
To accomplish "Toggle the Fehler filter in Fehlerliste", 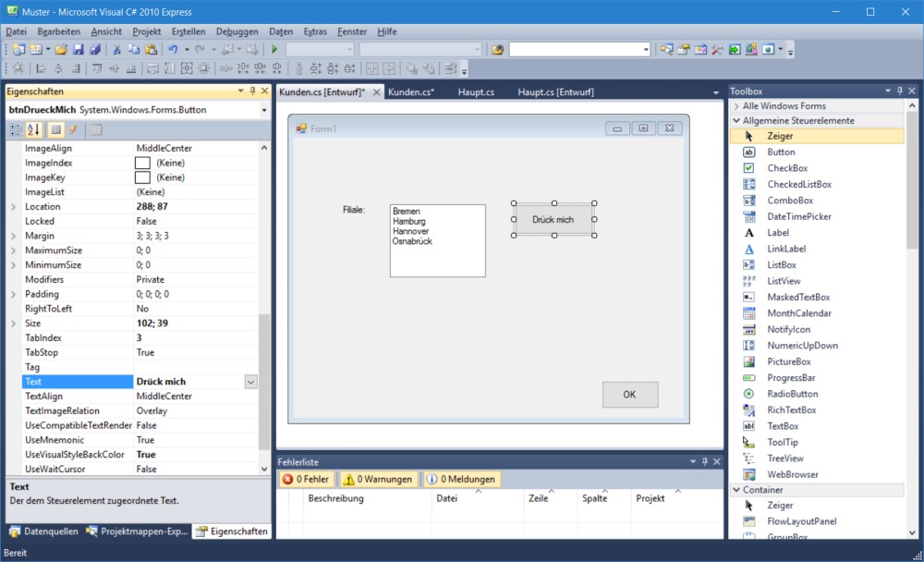I will [x=306, y=479].
